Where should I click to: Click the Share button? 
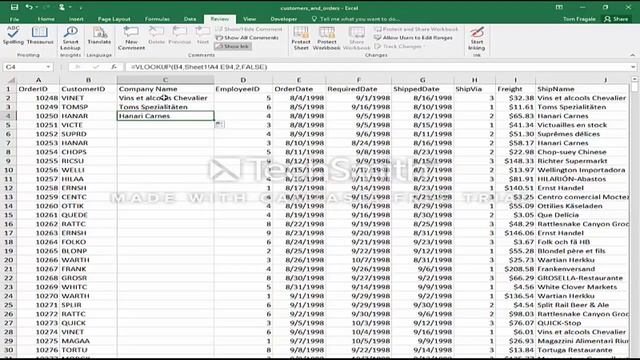[616, 19]
